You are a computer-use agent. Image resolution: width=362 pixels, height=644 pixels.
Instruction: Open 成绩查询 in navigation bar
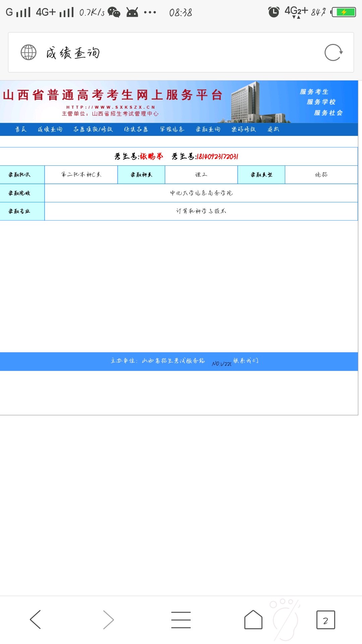click(50, 129)
